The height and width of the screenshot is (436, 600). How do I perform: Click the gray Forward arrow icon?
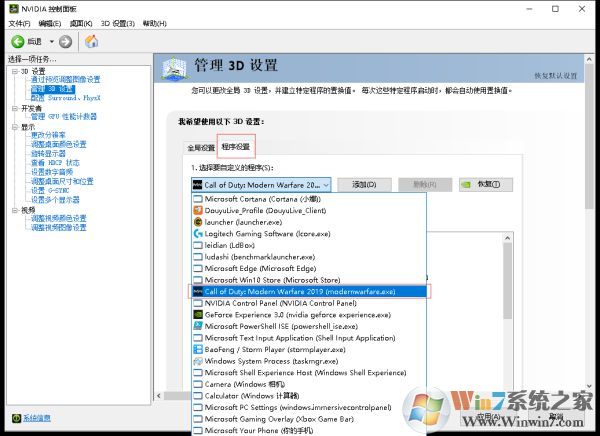[65, 41]
